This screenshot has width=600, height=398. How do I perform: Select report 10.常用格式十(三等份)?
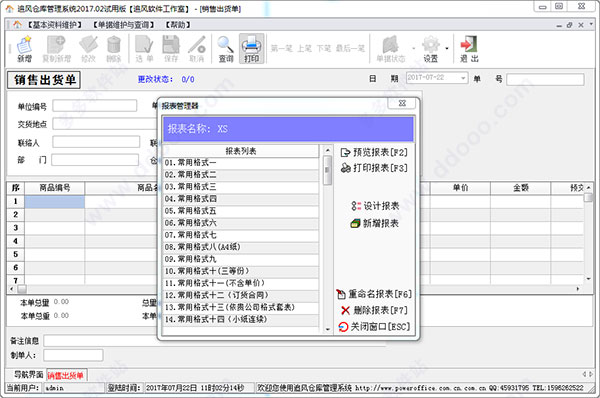[x=241, y=271]
